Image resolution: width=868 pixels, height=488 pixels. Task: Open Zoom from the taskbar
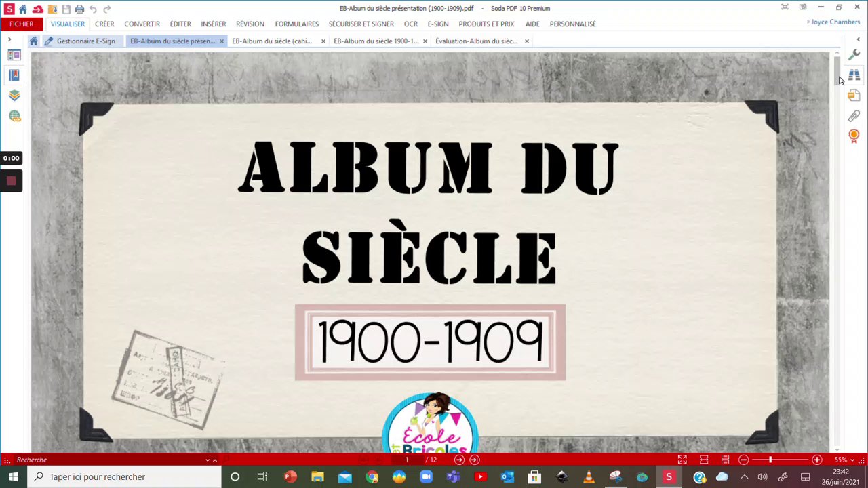click(426, 476)
